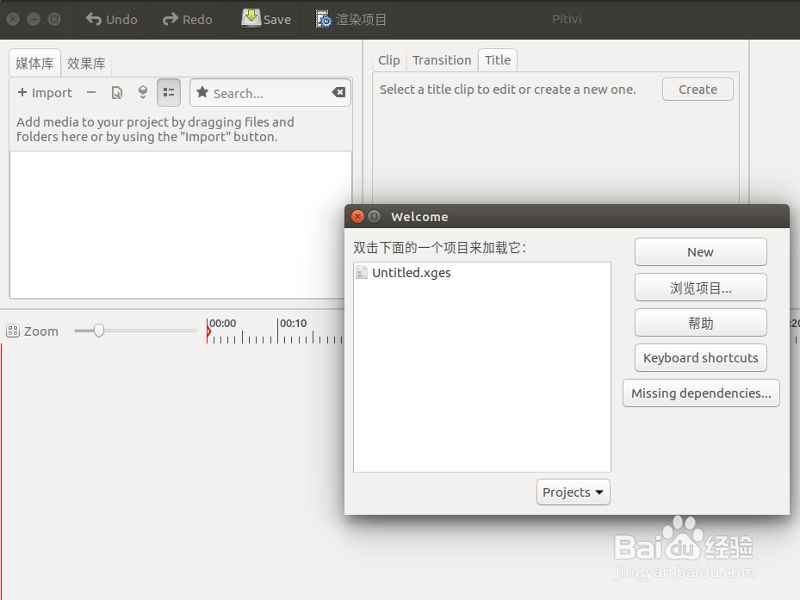Screen dimensions: 800x600
Task: Click the insert at end of timeline icon
Action: tap(143, 92)
